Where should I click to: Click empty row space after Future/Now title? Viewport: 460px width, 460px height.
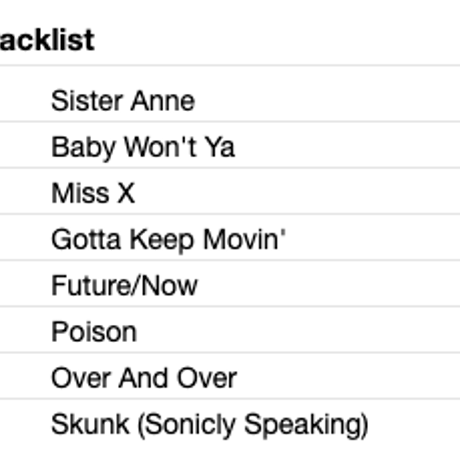[329, 285]
